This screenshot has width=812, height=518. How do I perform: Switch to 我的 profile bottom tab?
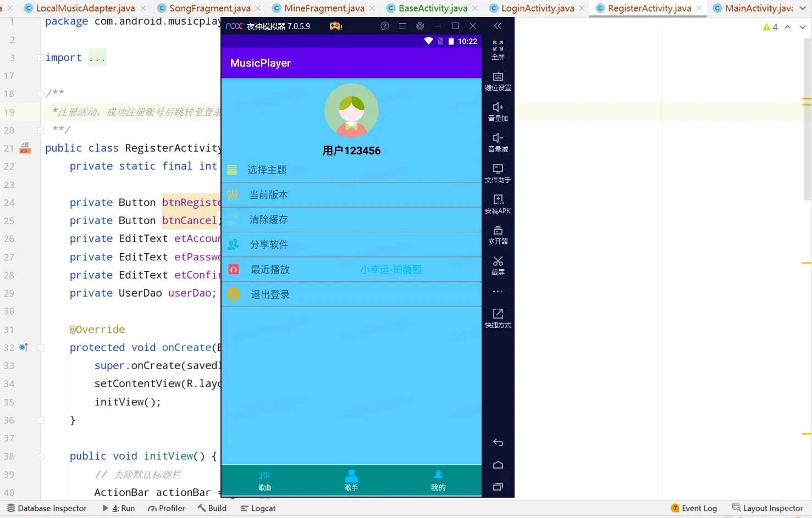coord(438,481)
